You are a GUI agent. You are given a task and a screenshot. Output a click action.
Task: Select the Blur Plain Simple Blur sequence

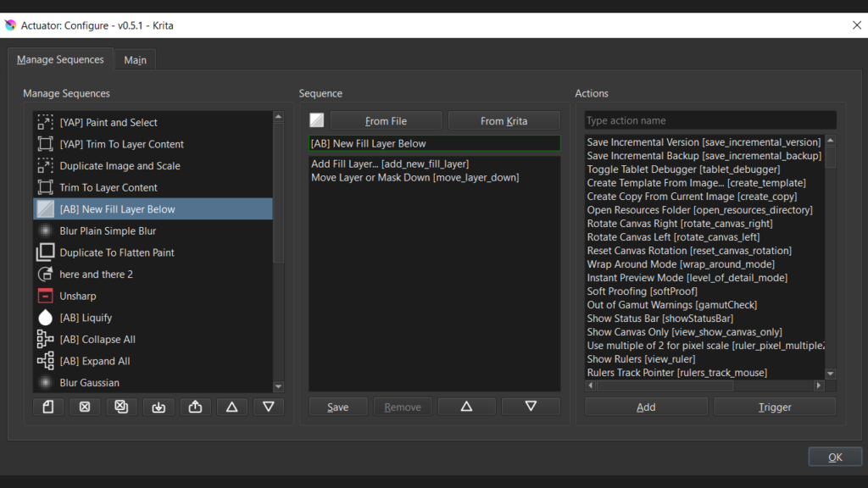click(x=153, y=230)
